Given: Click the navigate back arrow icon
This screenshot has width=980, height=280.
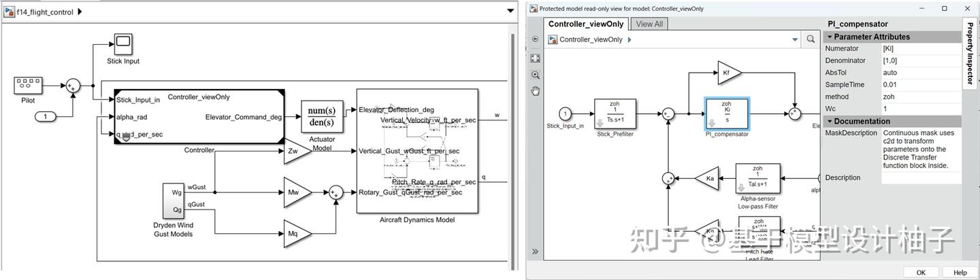Looking at the screenshot, I should point(536,39).
